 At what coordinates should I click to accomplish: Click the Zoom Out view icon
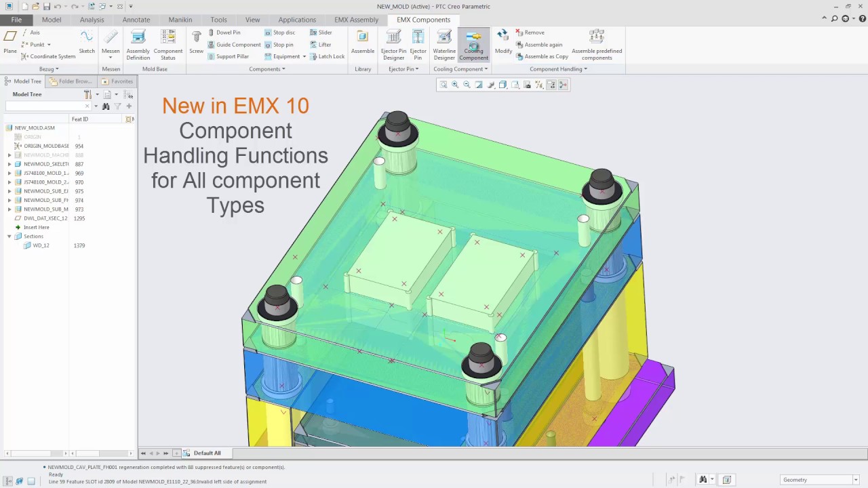[x=467, y=85]
